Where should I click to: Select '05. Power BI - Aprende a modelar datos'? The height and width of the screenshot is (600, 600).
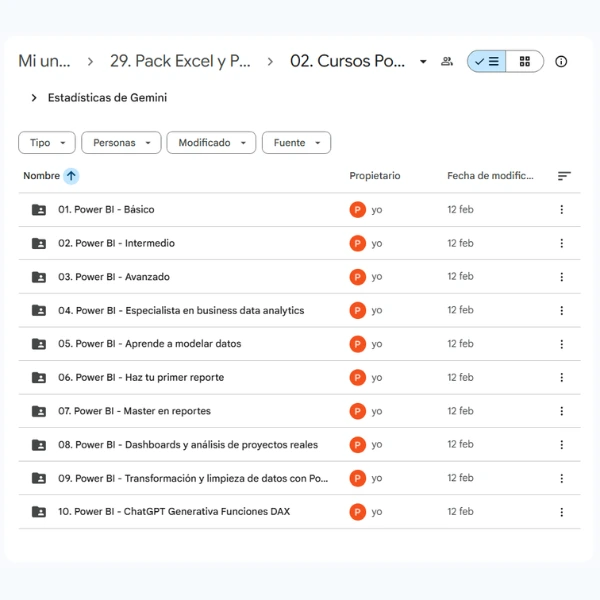150,344
